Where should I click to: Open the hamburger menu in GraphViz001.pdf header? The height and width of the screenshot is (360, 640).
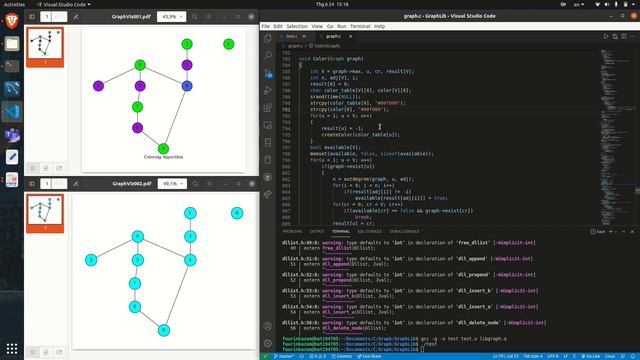(x=209, y=17)
